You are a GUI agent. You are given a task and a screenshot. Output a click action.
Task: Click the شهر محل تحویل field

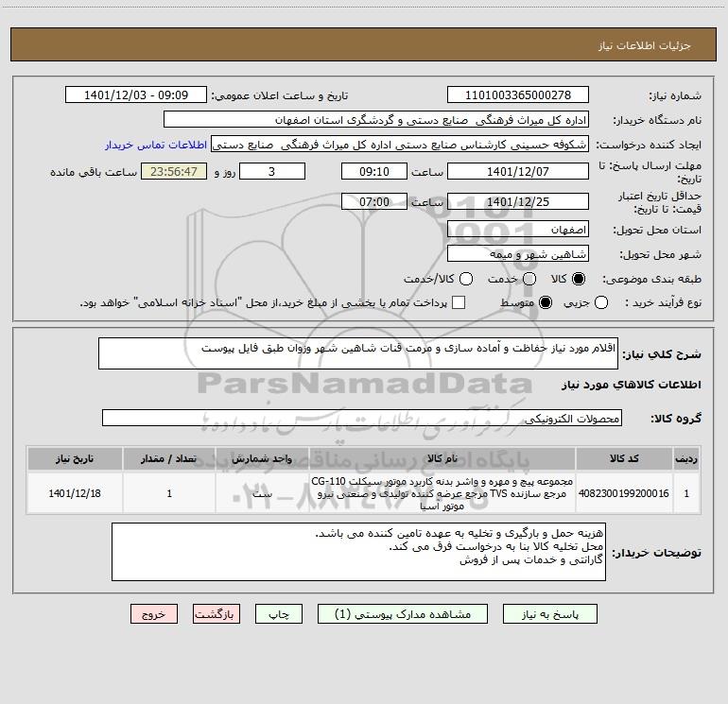pyautogui.click(x=518, y=254)
